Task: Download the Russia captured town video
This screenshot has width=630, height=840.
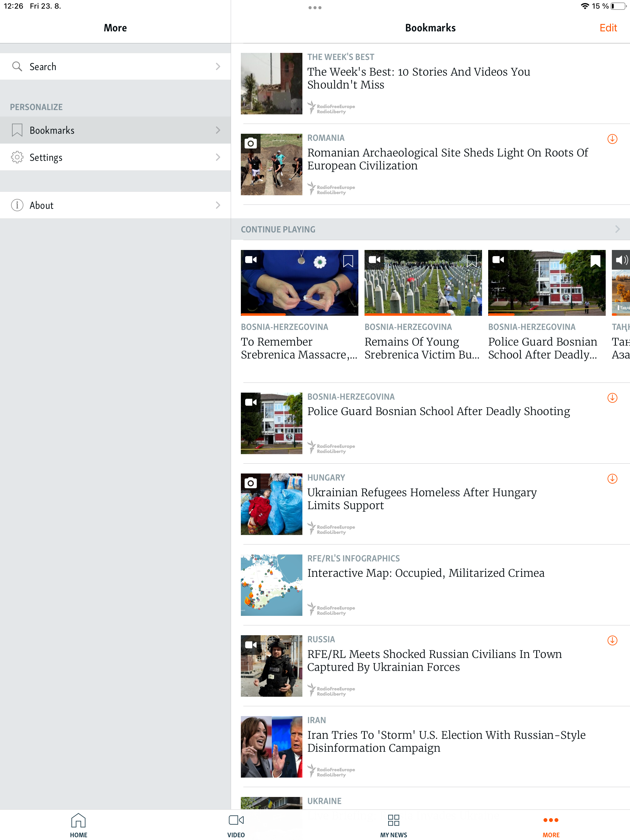Action: point(612,640)
